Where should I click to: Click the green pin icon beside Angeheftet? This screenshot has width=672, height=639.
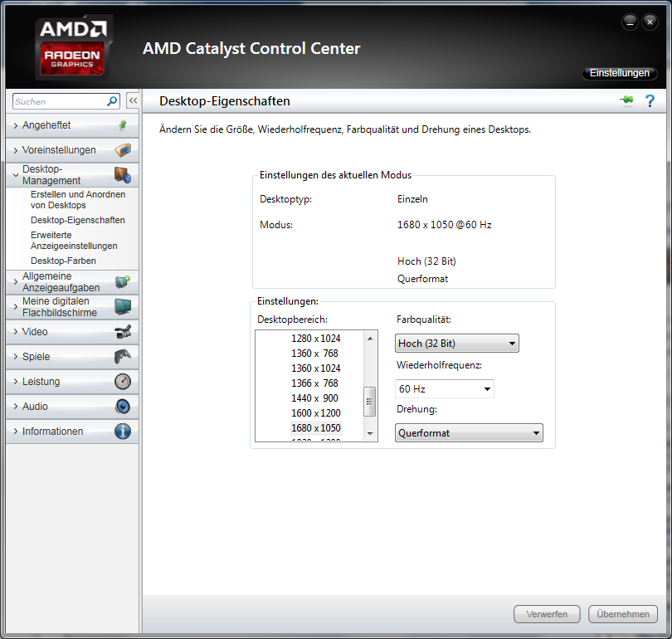[123, 125]
